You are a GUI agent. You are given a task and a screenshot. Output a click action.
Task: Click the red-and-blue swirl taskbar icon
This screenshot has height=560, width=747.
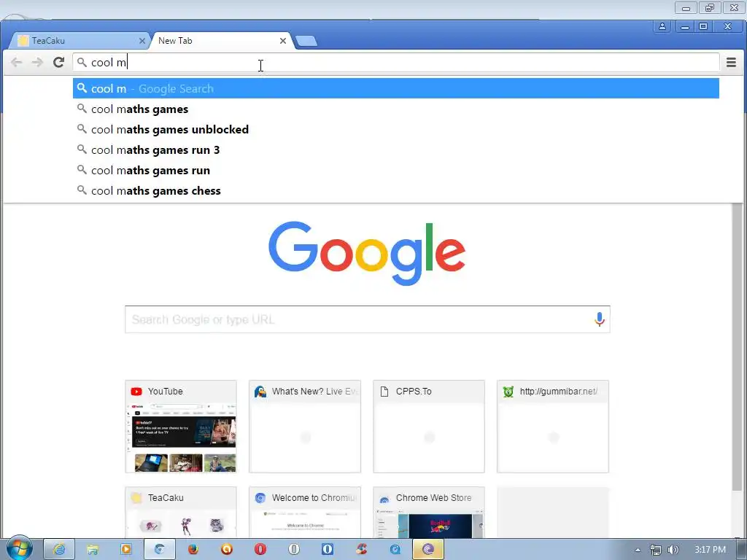click(x=361, y=550)
